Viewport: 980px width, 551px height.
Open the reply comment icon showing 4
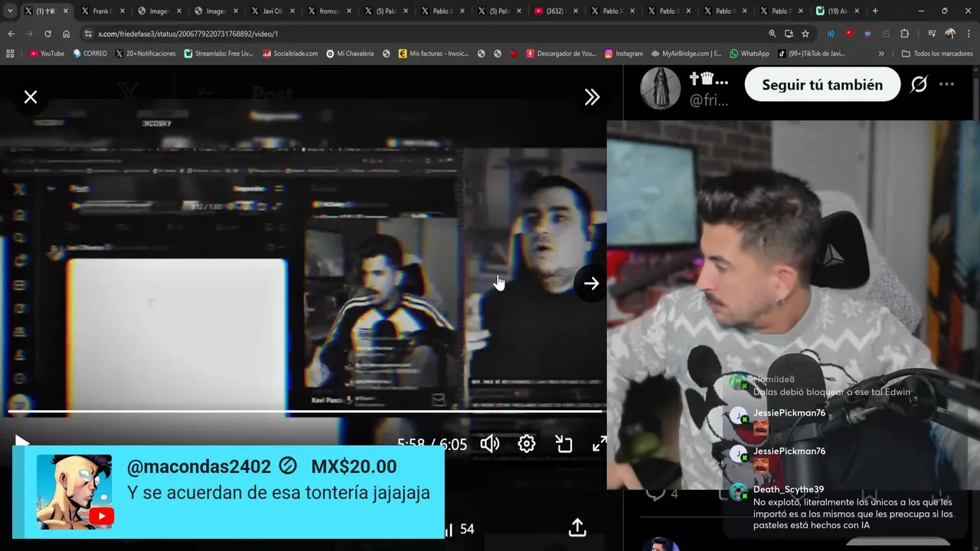pyautogui.click(x=661, y=494)
